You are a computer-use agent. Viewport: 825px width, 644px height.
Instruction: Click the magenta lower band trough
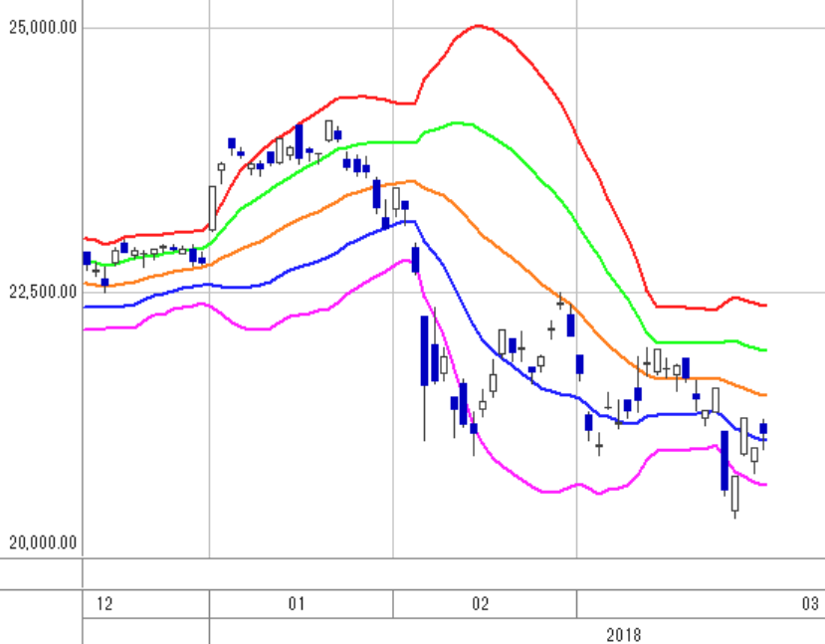[x=549, y=492]
